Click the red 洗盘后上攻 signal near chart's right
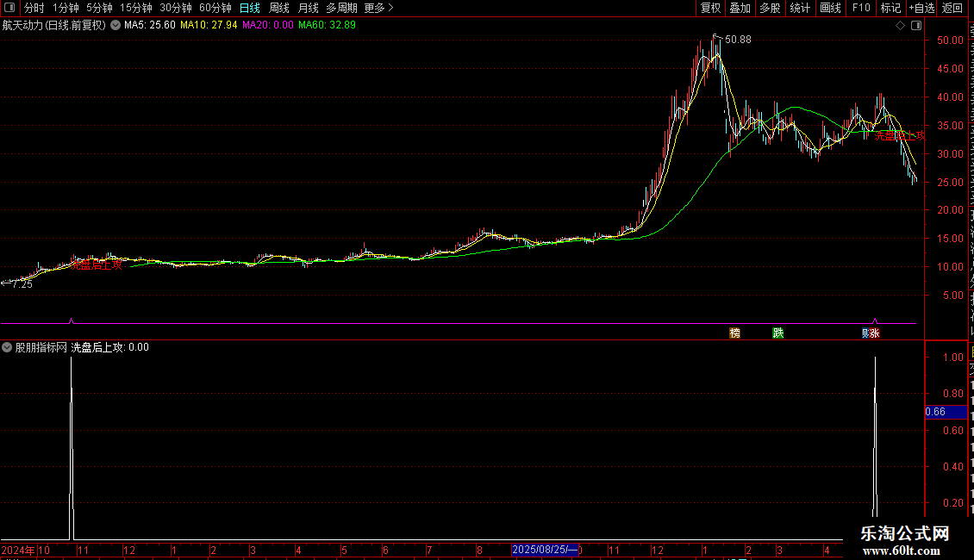This screenshot has width=974, height=560. click(900, 136)
